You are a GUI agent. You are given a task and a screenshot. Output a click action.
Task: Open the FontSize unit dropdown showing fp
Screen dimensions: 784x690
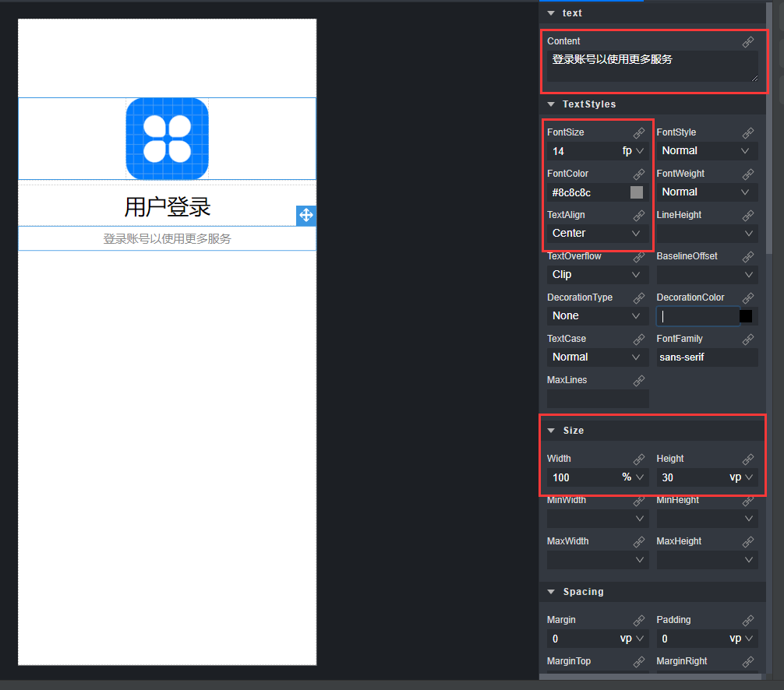coord(635,150)
